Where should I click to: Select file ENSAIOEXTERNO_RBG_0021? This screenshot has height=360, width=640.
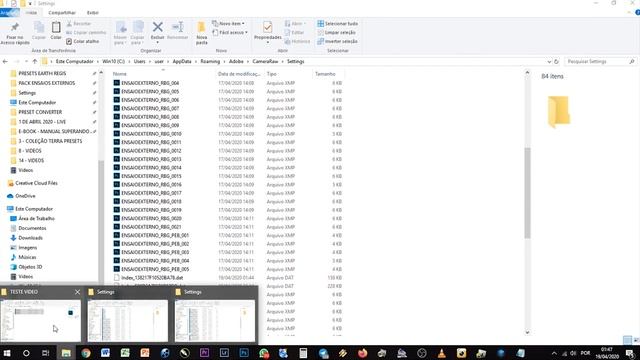(x=151, y=227)
